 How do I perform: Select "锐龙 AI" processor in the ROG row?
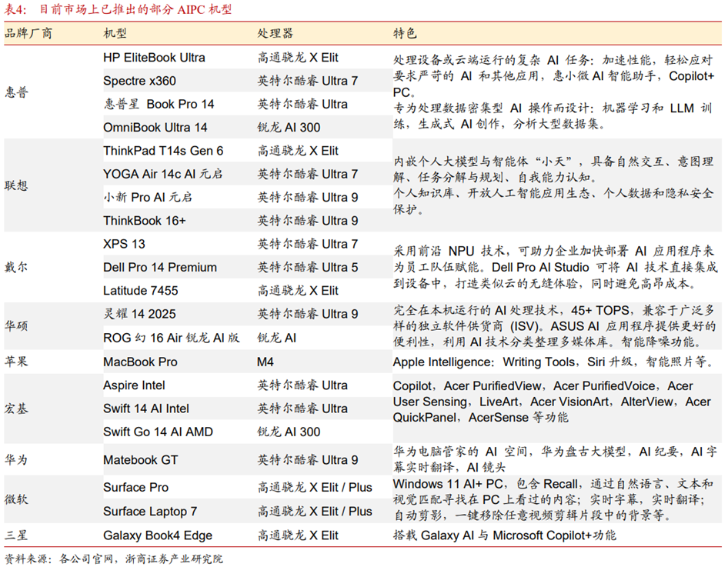[277, 338]
